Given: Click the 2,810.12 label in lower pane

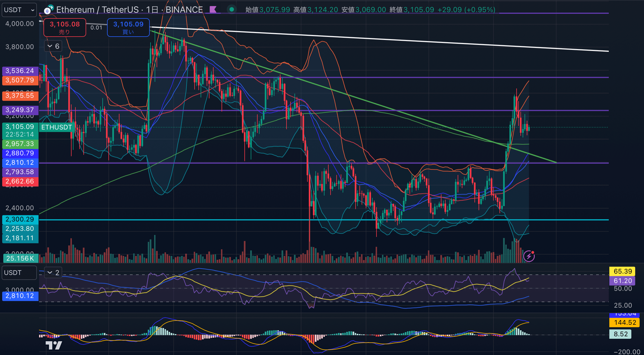Looking at the screenshot, I should click(20, 296).
